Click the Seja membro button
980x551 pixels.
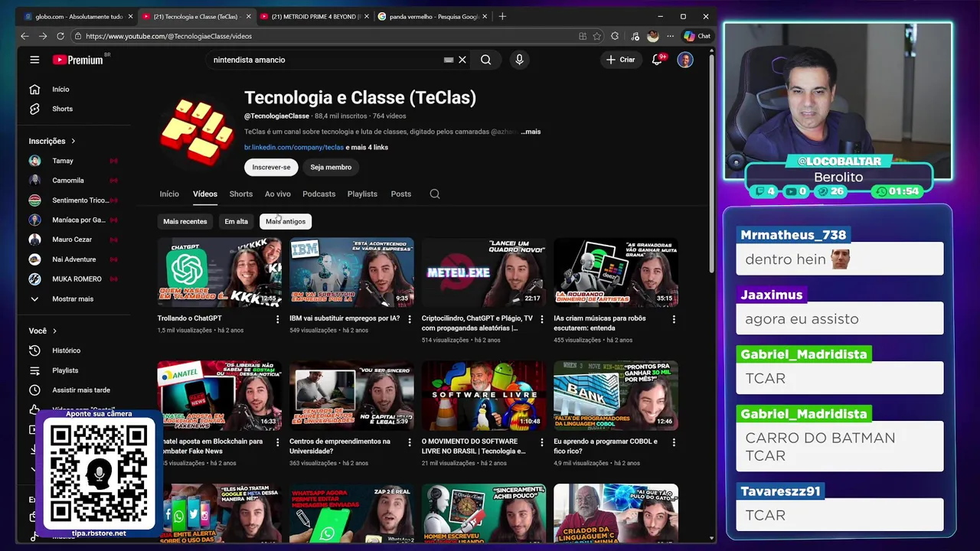[x=331, y=167]
